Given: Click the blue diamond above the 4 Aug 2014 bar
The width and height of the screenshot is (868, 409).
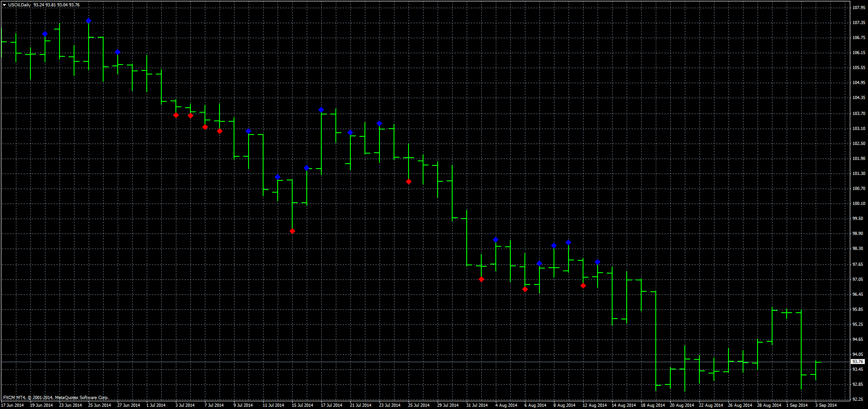Looking at the screenshot, I should [x=496, y=240].
